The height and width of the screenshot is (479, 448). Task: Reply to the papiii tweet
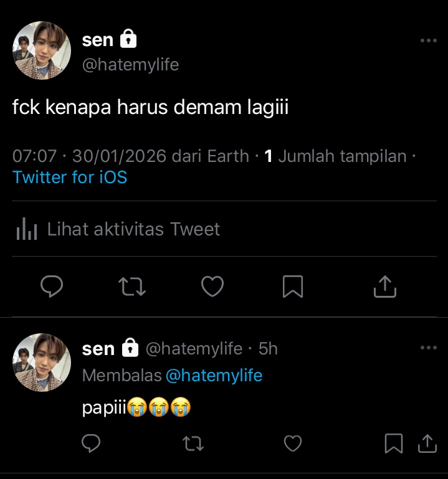click(x=91, y=443)
